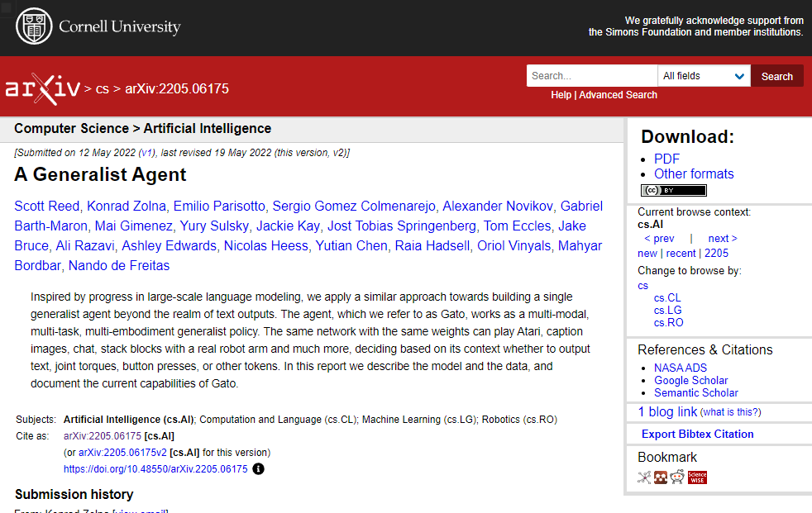Screen dimensions: 812x513
Task: Open the Advanced Search link
Action: [x=618, y=95]
